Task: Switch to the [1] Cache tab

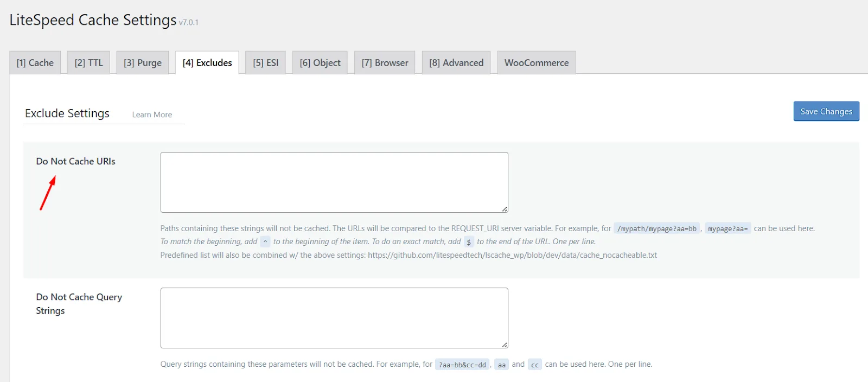Action: click(x=35, y=62)
